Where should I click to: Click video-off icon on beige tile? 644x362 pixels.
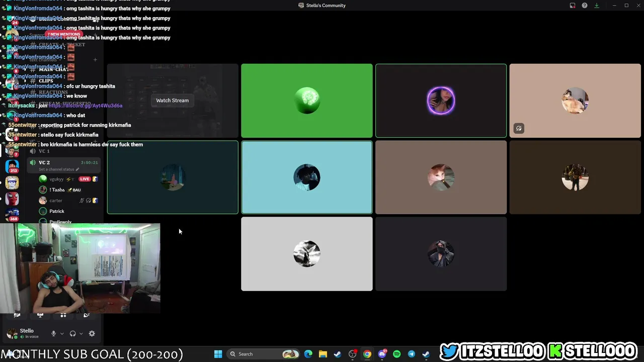click(519, 128)
